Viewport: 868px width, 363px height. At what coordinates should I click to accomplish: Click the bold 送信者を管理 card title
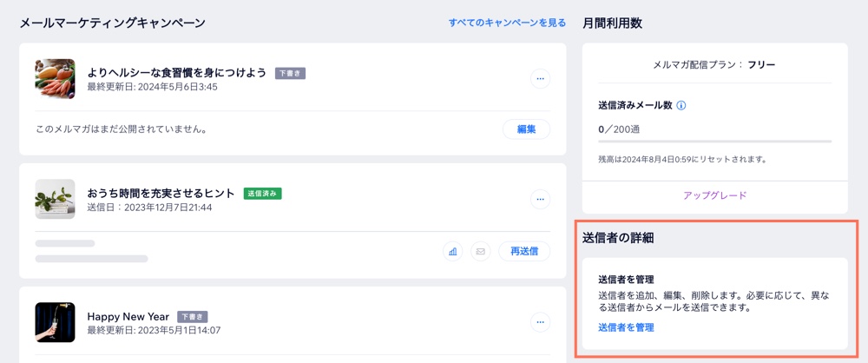click(626, 280)
